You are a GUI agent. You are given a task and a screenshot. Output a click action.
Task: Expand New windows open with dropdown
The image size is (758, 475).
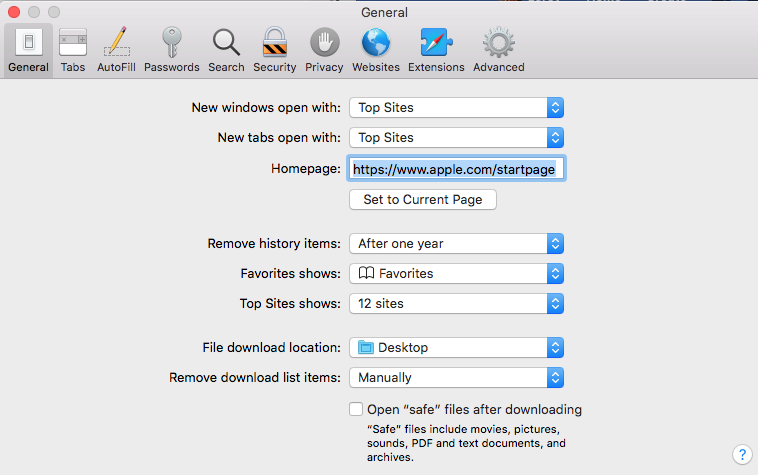(x=456, y=108)
